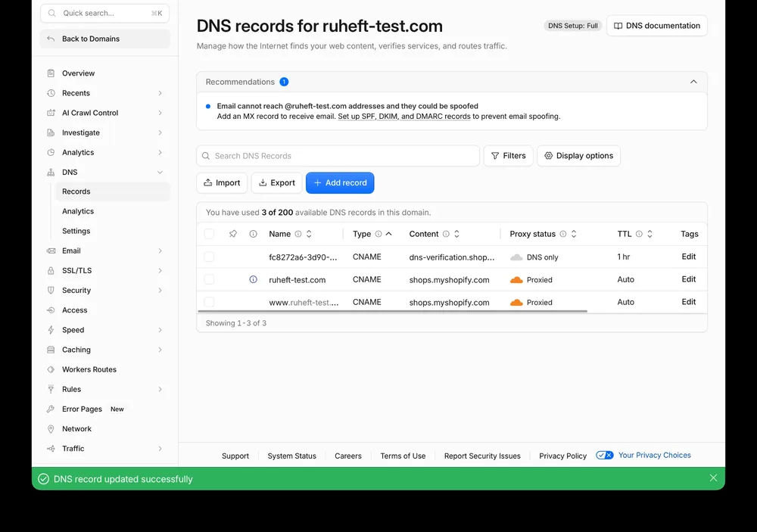This screenshot has height=532, width=757.
Task: Click the Import button
Action: (x=222, y=183)
